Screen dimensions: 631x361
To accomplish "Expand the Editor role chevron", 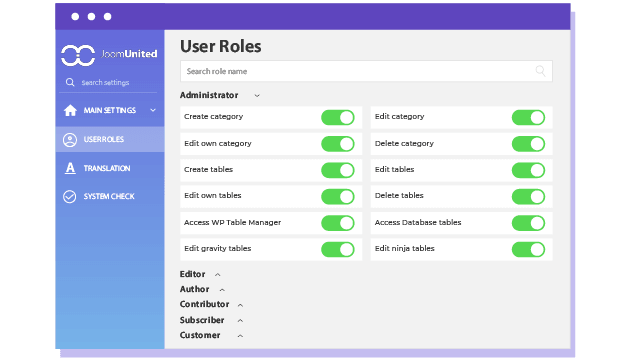I will [x=217, y=274].
